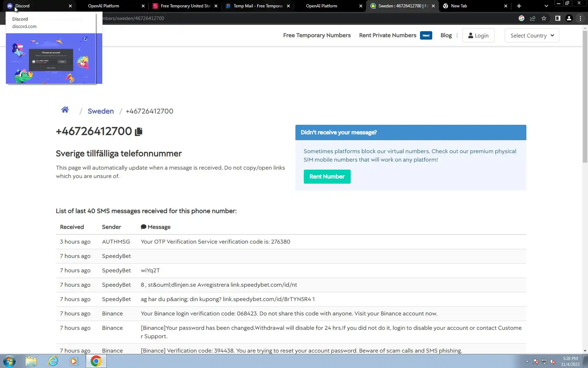
Task: Close the New Tab tab
Action: tap(506, 6)
